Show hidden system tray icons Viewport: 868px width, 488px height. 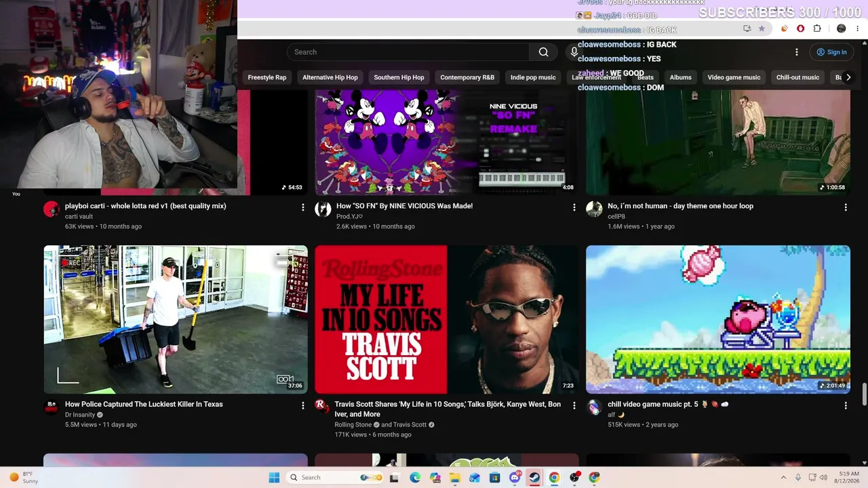point(783,477)
